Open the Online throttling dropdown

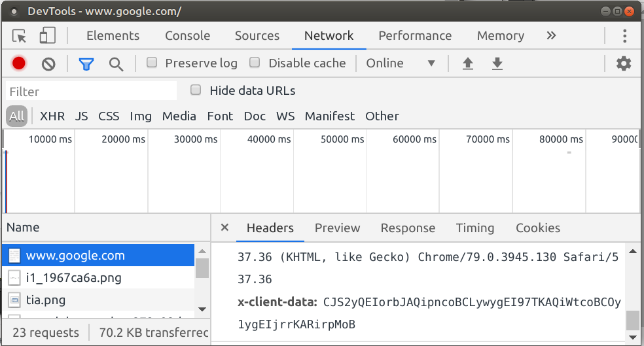tap(401, 63)
